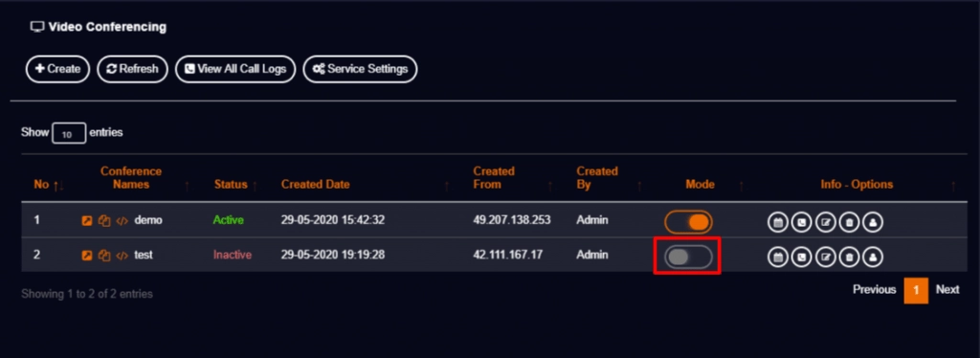Click 'Admin' in the demo row
The height and width of the screenshot is (358, 980).
coord(591,220)
